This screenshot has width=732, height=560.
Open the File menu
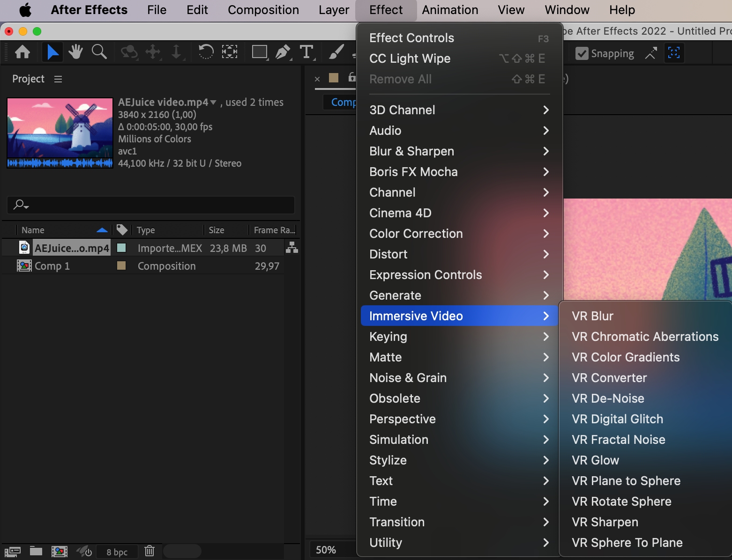(157, 10)
